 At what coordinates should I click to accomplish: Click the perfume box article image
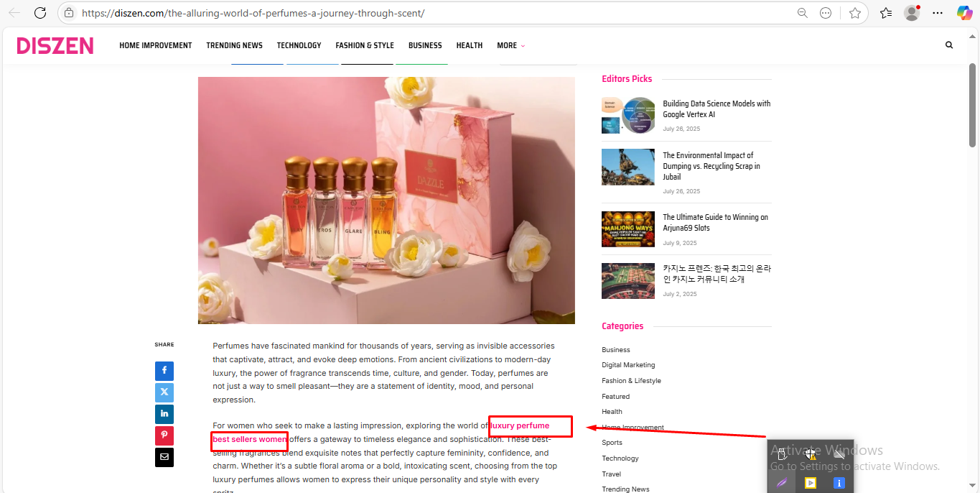coord(386,201)
